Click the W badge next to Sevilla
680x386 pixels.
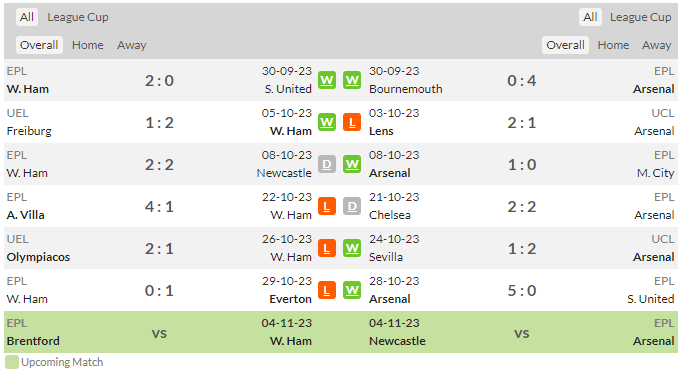coord(352,249)
